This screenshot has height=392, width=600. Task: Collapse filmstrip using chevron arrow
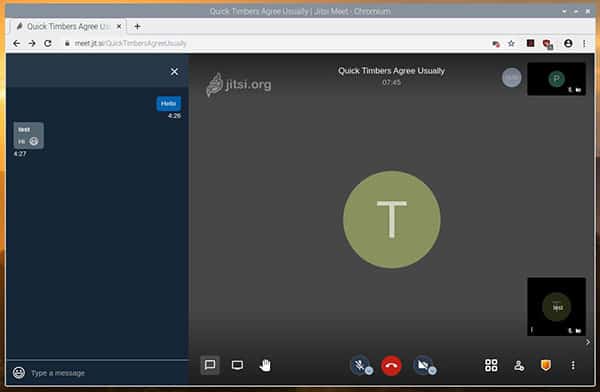[x=588, y=342]
